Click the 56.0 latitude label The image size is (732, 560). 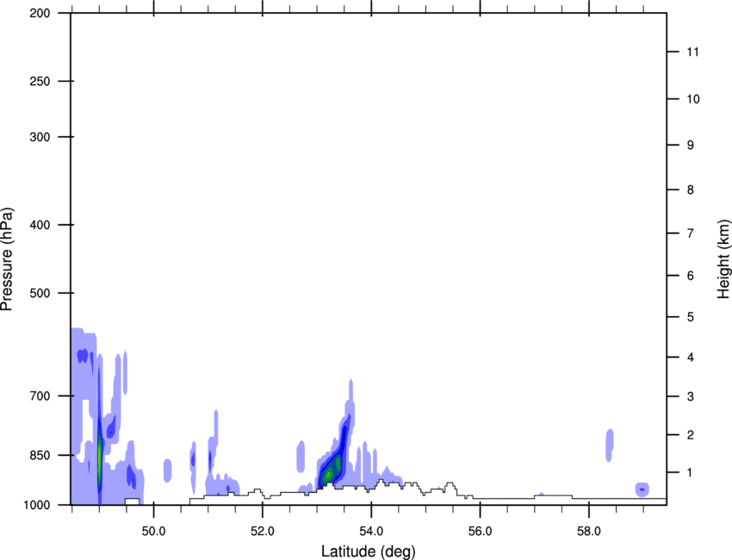coord(480,532)
